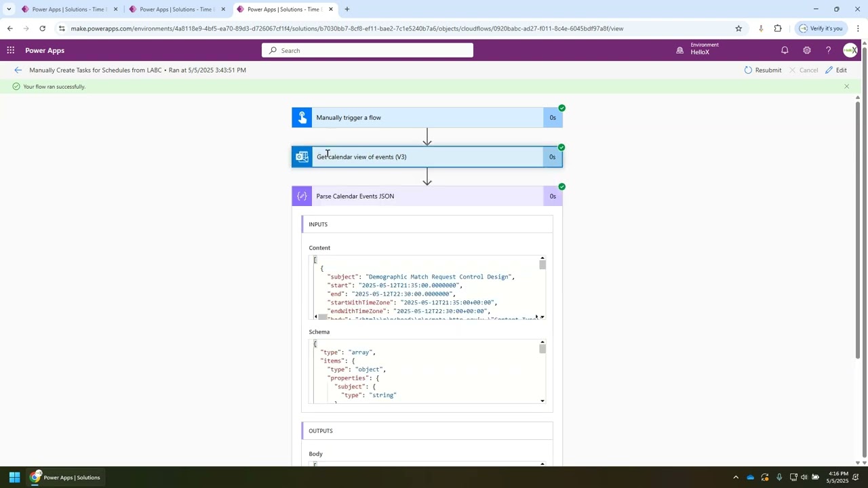Expand Get calendar view of events (V3)
868x488 pixels.
pos(427,157)
